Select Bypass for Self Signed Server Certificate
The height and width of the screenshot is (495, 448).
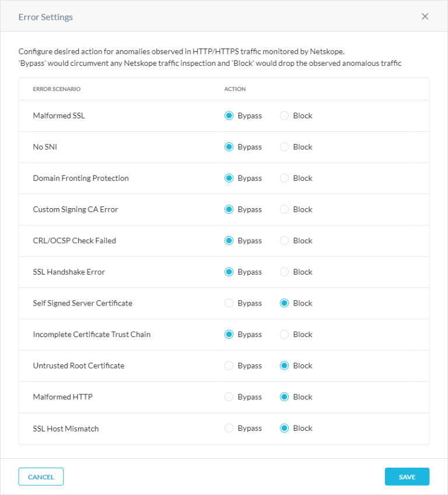(229, 303)
